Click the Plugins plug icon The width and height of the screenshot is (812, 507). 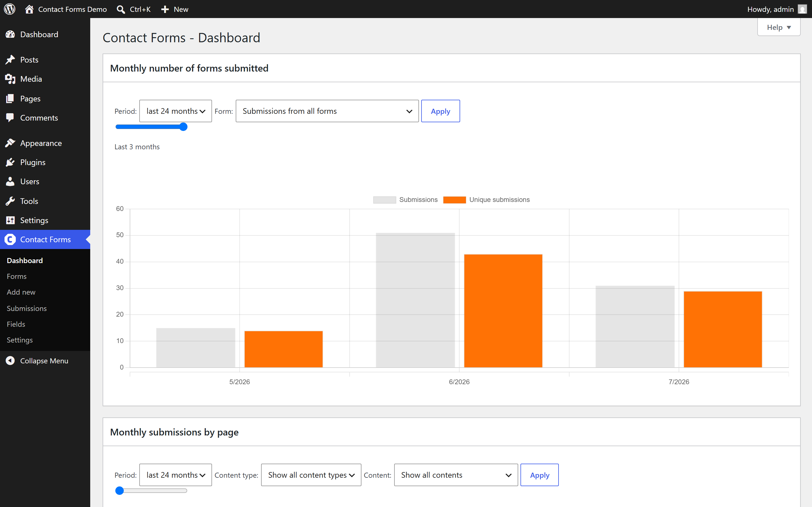[10, 162]
